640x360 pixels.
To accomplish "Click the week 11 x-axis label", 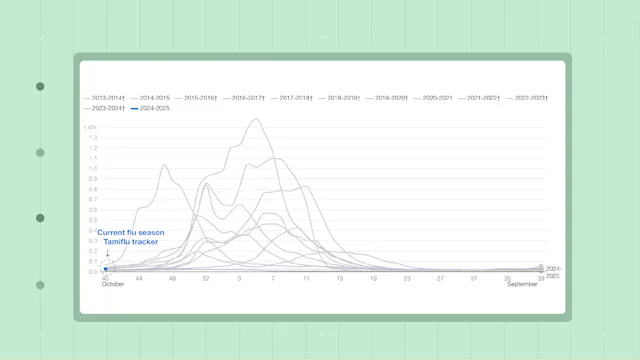I will [x=307, y=278].
